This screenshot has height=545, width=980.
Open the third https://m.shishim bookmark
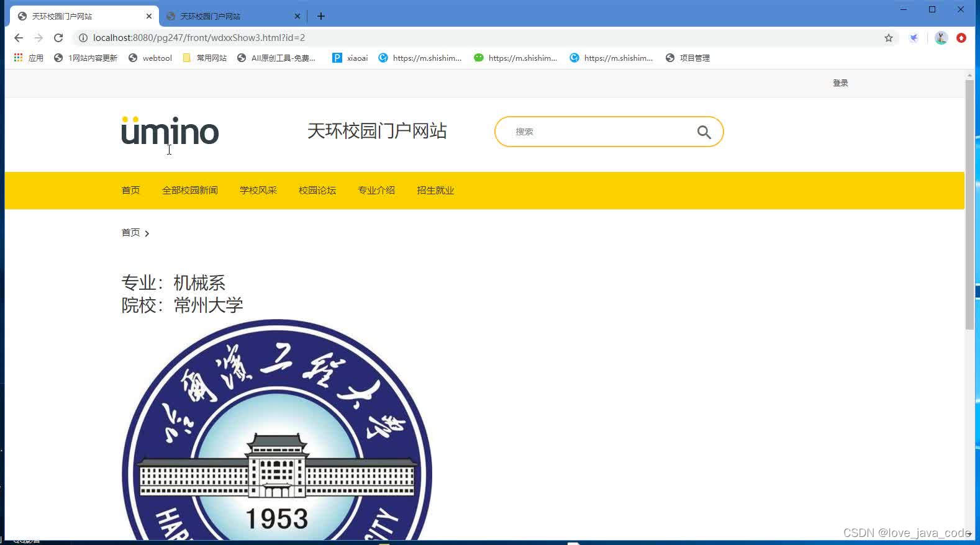pos(612,58)
